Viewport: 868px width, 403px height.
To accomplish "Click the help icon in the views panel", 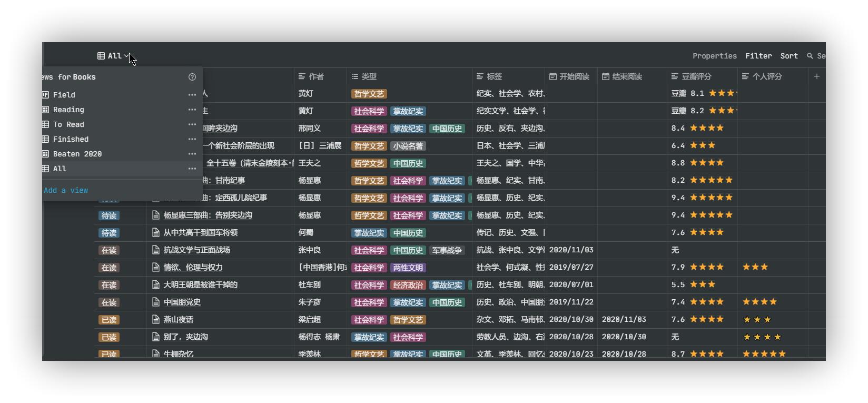I will [x=192, y=77].
